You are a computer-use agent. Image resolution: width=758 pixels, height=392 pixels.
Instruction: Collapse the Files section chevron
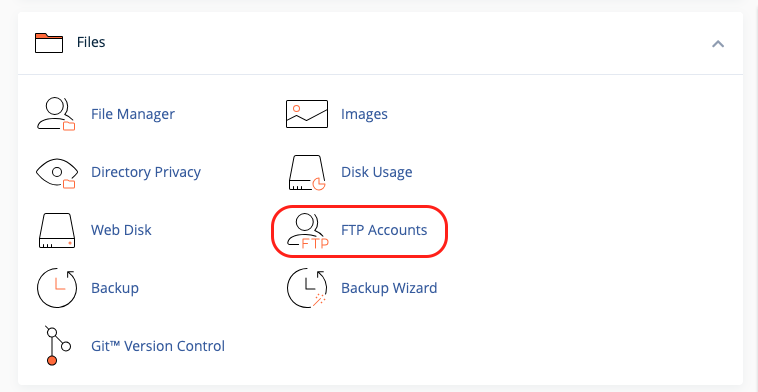718,44
